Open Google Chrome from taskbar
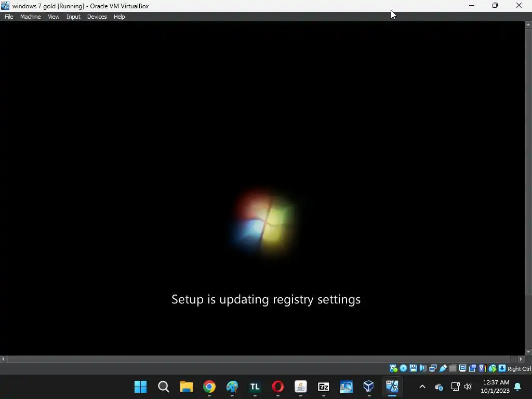 coord(209,387)
